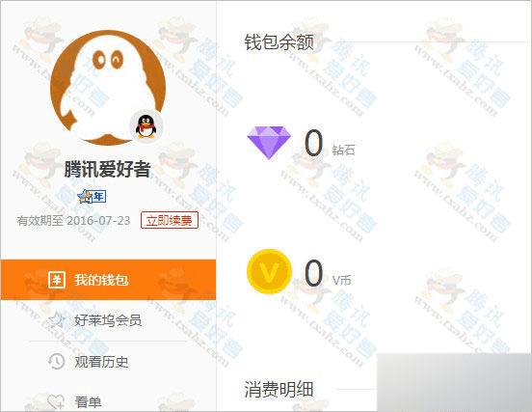Click the annual VIP 年 badge icon
This screenshot has width=532, height=412.
coord(92,196)
